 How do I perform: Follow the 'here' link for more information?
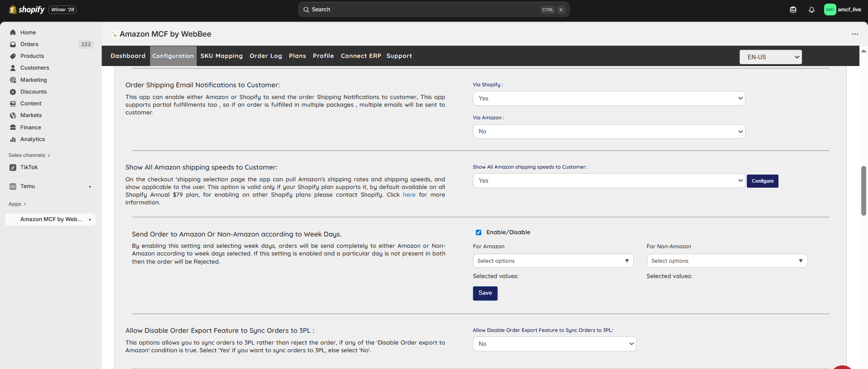coord(409,195)
